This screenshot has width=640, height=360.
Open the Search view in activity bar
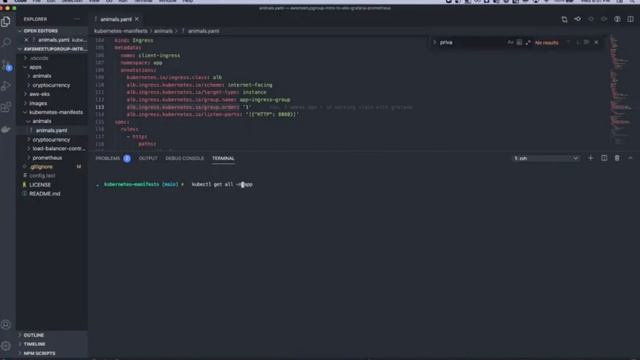tap(6, 42)
